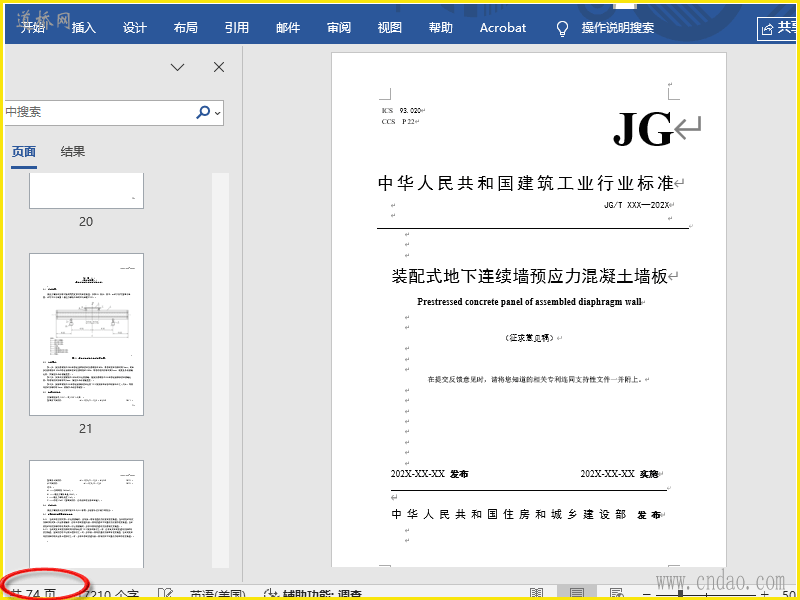Select the page 21 thumbnail

pyautogui.click(x=86, y=334)
